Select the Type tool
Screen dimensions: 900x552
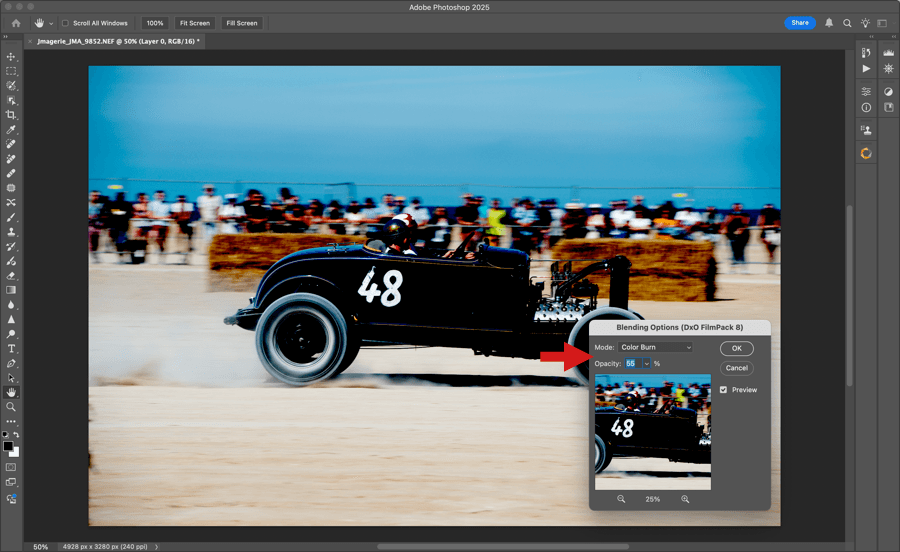[x=12, y=348]
